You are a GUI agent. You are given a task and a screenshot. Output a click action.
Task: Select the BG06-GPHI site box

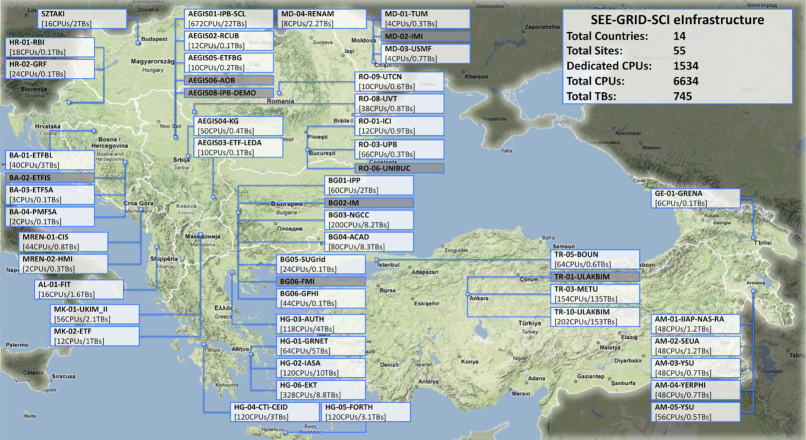(x=321, y=299)
